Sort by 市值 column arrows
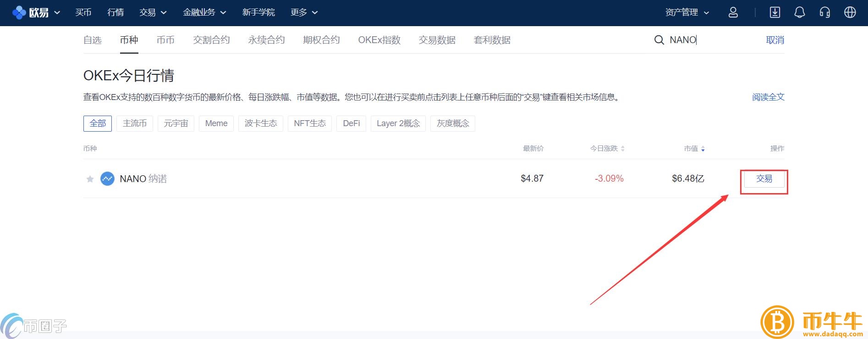 pyautogui.click(x=703, y=149)
